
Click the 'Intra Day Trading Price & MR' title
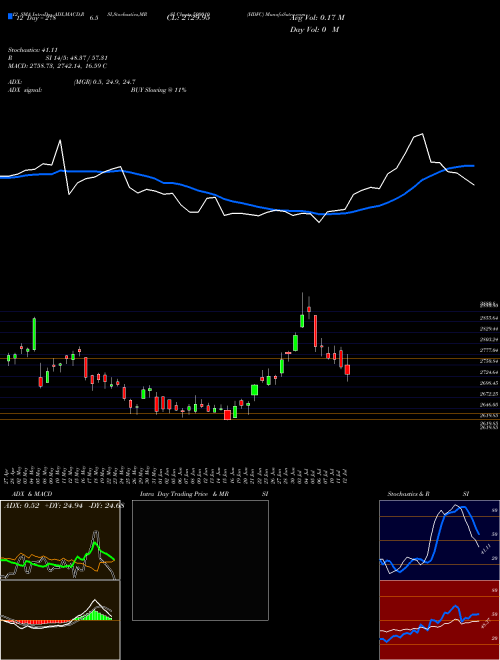click(x=184, y=494)
